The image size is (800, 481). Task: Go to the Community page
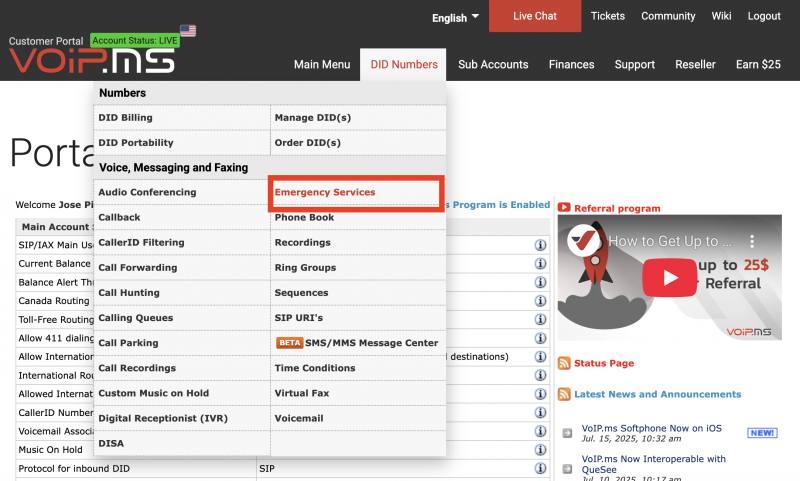[x=668, y=16]
